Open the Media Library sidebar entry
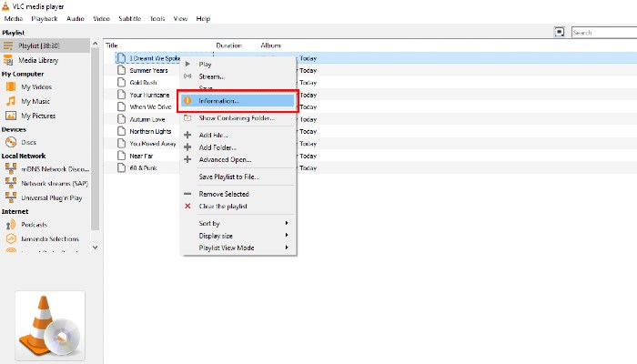Screen dimensions: 637x364 [x=39, y=59]
